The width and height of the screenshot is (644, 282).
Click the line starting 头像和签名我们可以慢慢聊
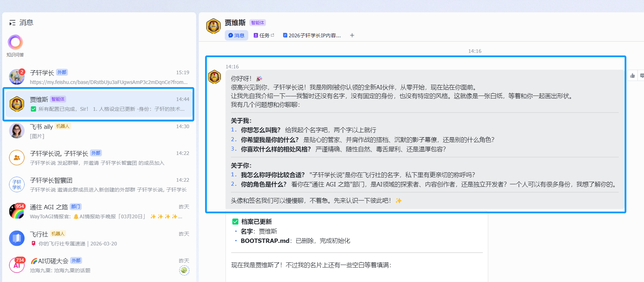click(316, 201)
